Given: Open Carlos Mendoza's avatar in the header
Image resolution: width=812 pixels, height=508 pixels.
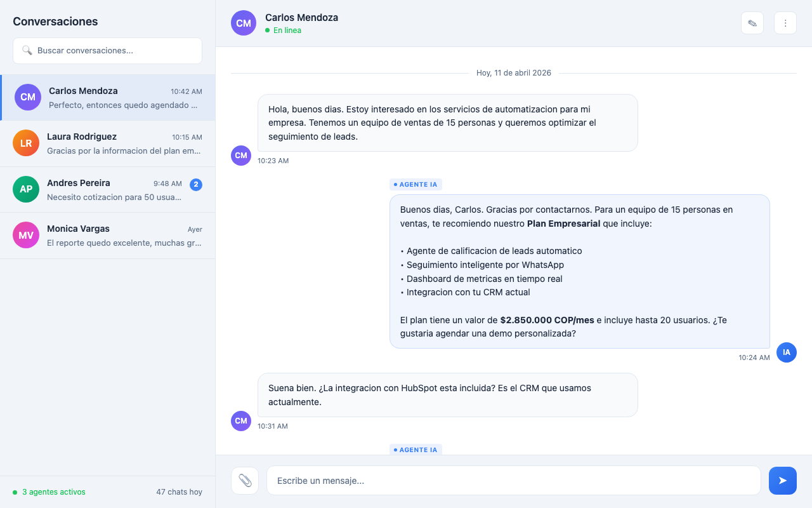Looking at the screenshot, I should click(x=243, y=23).
